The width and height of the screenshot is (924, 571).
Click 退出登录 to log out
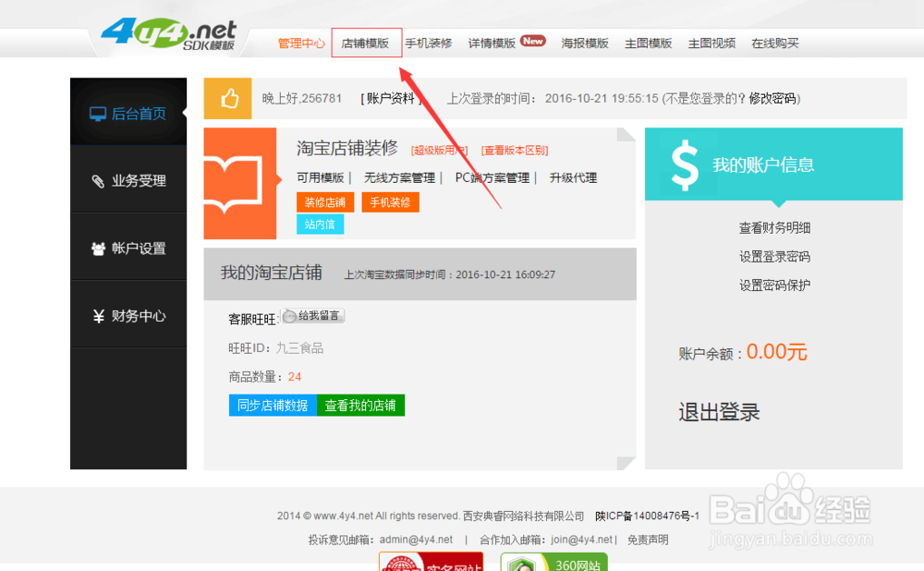click(x=719, y=412)
